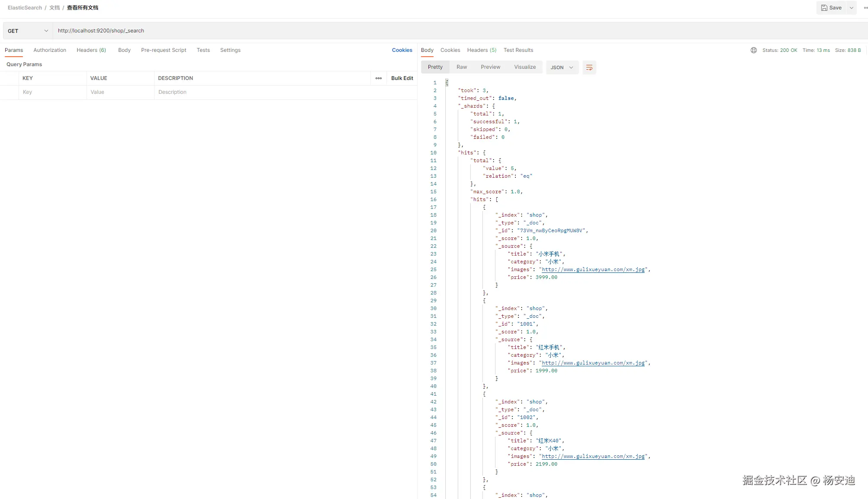Click the three-dots column options icon
The image size is (868, 499).
[378, 78]
